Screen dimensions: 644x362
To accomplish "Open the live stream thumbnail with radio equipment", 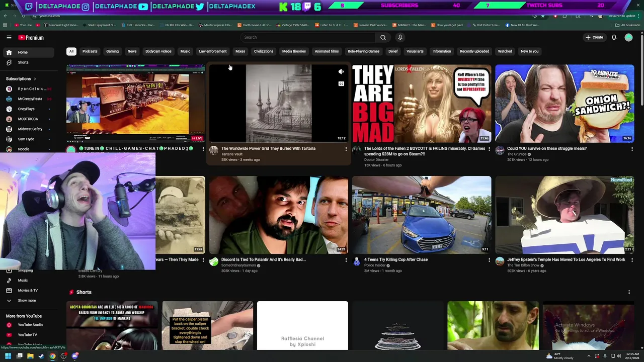I will 136,104.
